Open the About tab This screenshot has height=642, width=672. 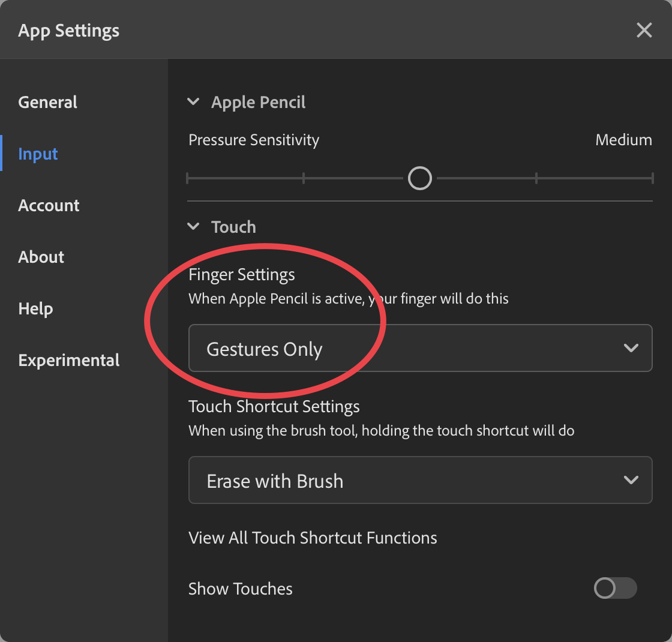pos(41,257)
